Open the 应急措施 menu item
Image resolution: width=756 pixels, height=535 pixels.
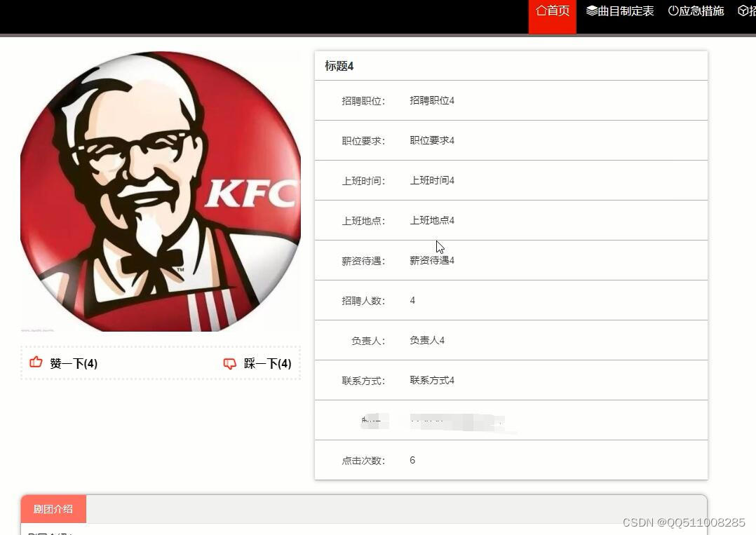pyautogui.click(x=696, y=11)
